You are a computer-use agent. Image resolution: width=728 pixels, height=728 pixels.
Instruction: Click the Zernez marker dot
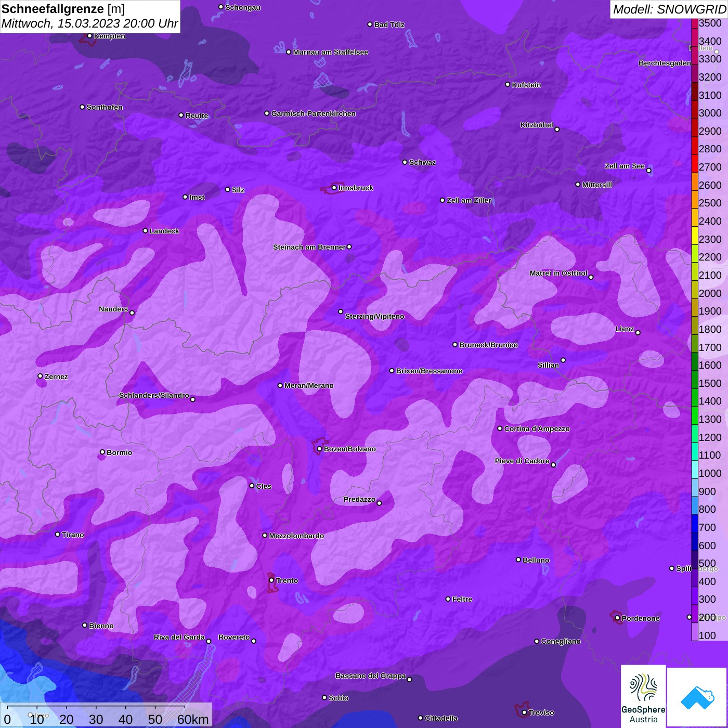40,376
